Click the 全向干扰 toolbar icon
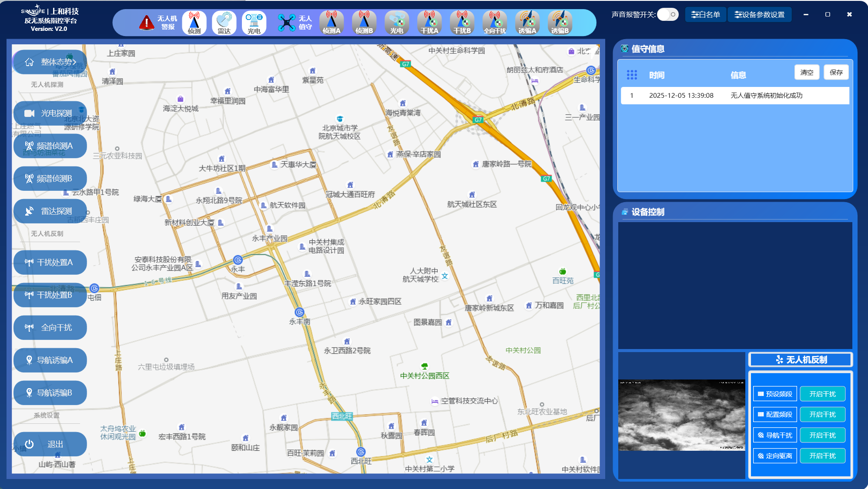Screen dimensions: 868x489 pyautogui.click(x=495, y=23)
